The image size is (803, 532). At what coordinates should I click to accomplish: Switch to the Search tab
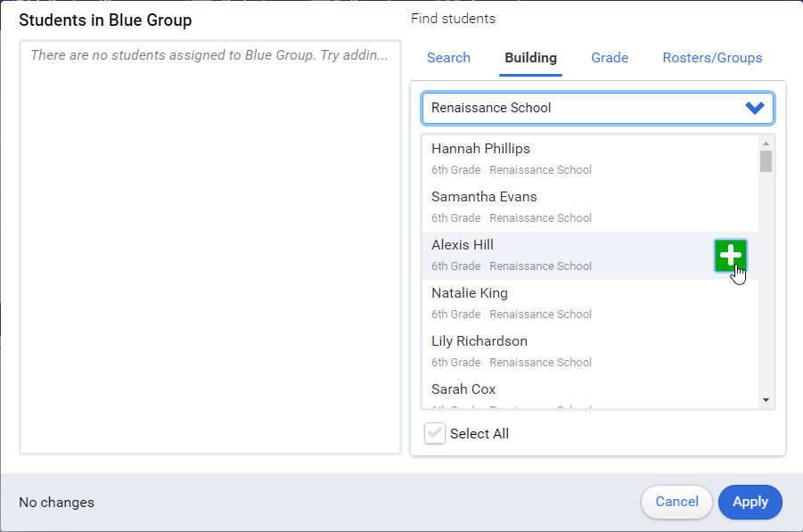[x=448, y=58]
